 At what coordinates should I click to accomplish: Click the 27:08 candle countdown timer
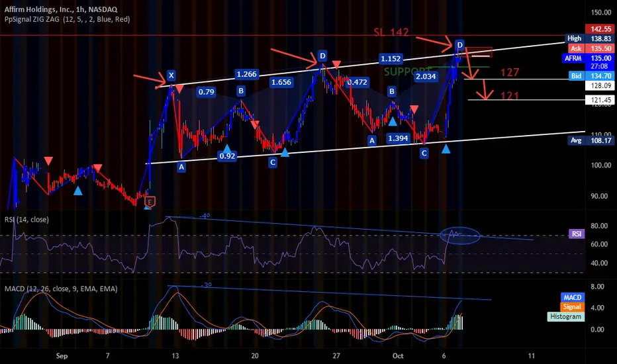tap(599, 66)
